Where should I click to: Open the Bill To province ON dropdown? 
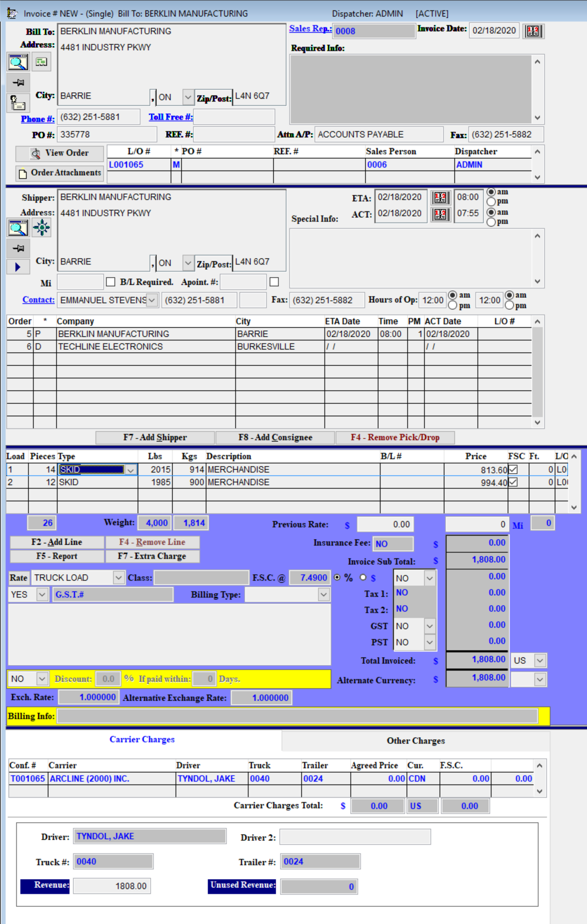click(188, 97)
